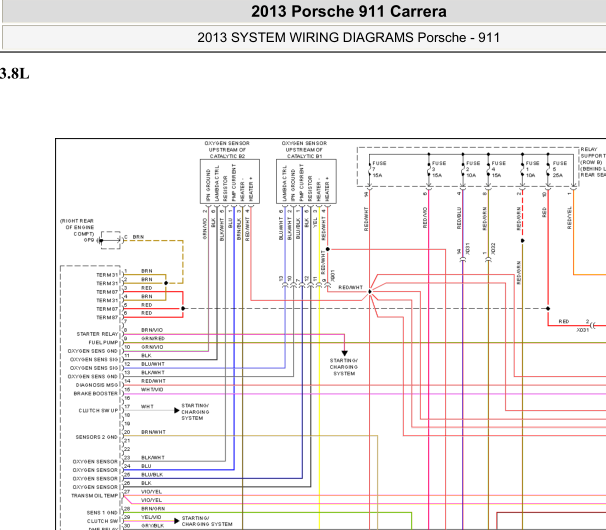The height and width of the screenshot is (530, 606).
Task: Click the 'SENS 1 GND' pin label
Action: [x=102, y=513]
